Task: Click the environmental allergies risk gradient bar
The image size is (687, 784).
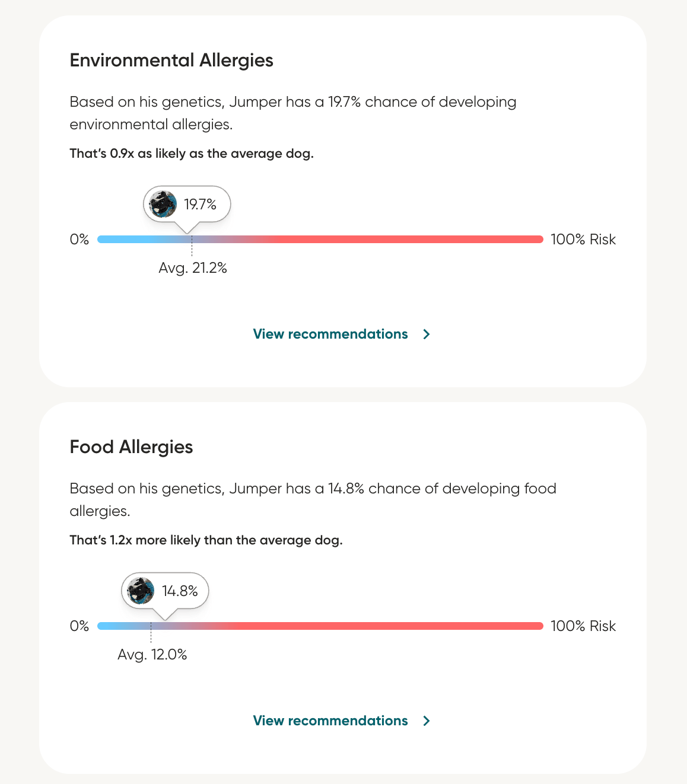Action: point(320,239)
